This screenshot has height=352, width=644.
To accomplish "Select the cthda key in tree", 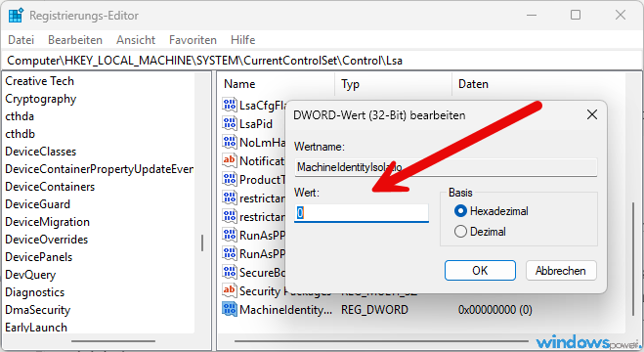I will coord(20,116).
